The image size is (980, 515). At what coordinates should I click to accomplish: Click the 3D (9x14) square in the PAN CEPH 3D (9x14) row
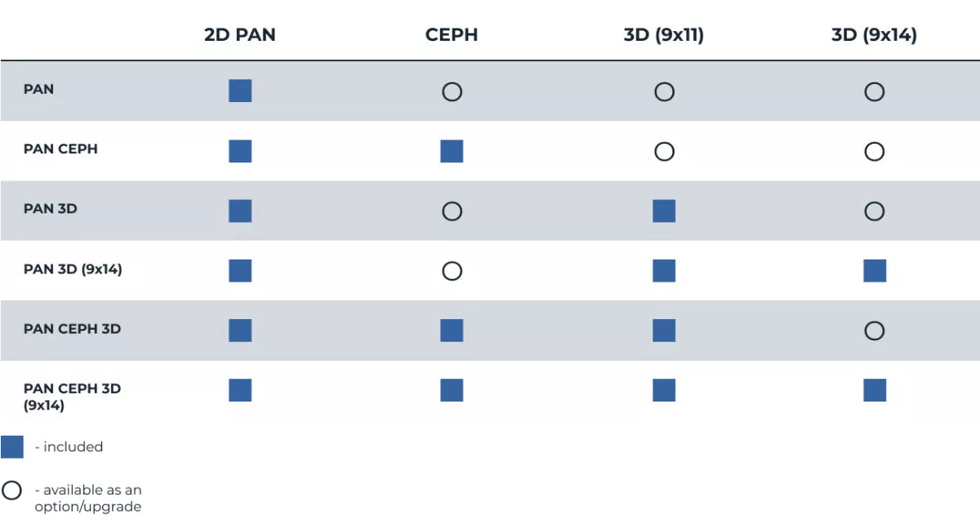(875, 390)
